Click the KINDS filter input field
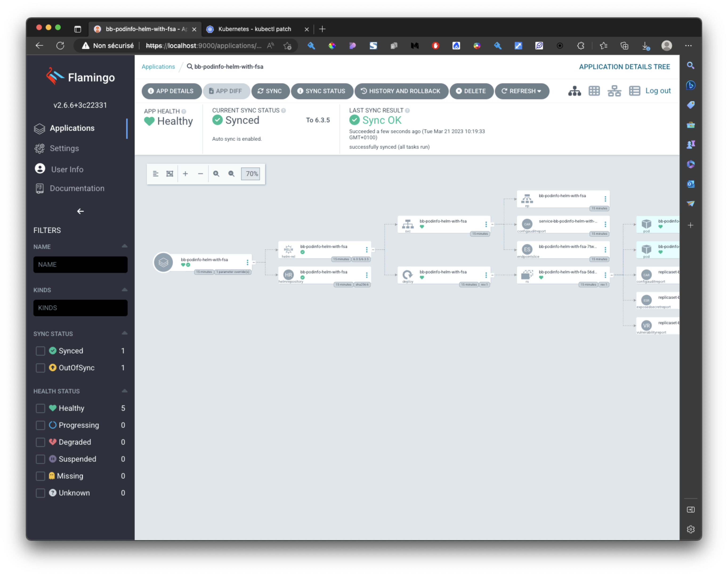728x575 pixels. (x=80, y=308)
